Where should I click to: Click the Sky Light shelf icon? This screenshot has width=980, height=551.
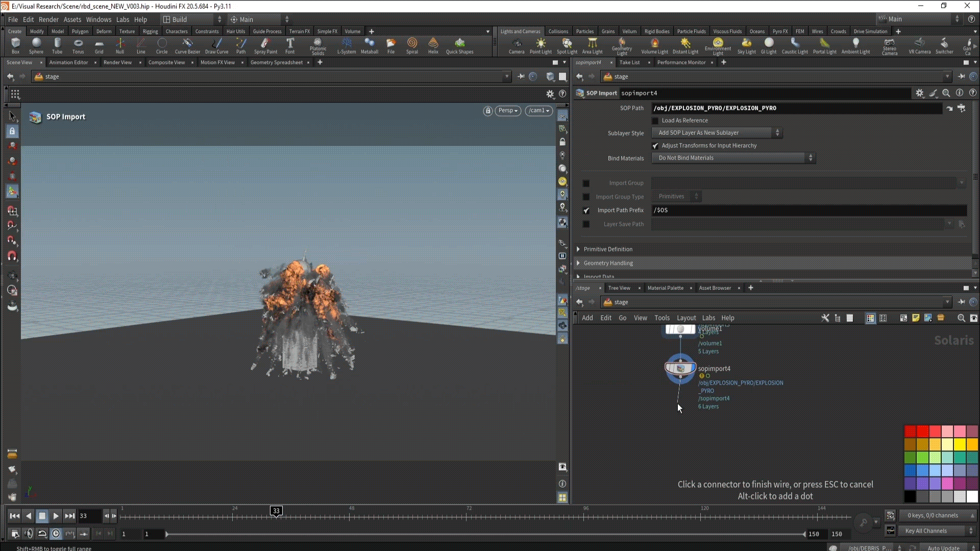coord(746,45)
